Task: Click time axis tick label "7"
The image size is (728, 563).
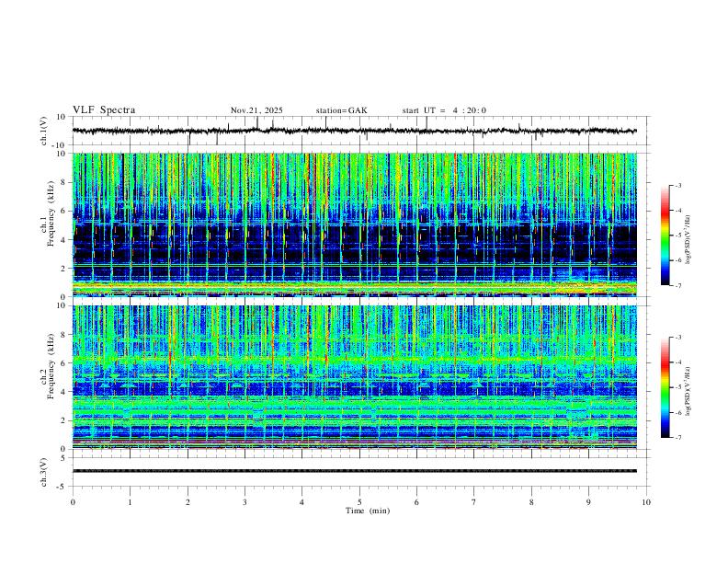Action: (474, 502)
